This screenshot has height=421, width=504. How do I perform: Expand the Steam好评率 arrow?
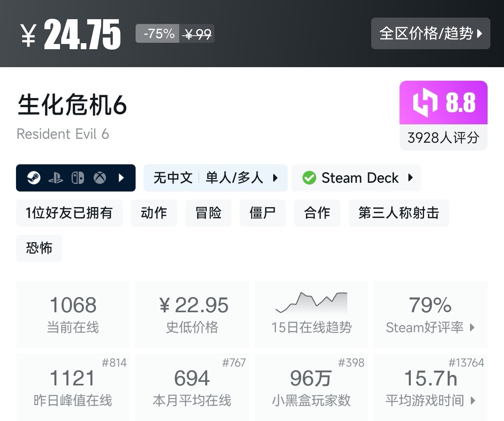472,327
